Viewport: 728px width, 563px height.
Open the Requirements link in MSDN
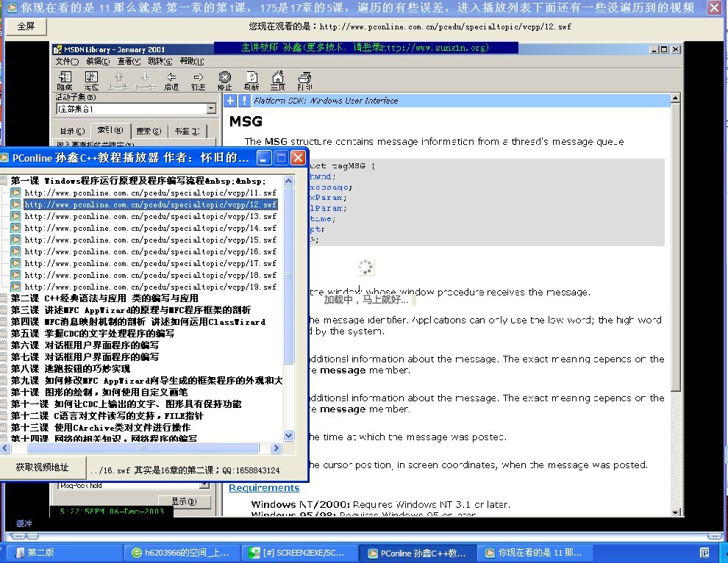tap(264, 488)
